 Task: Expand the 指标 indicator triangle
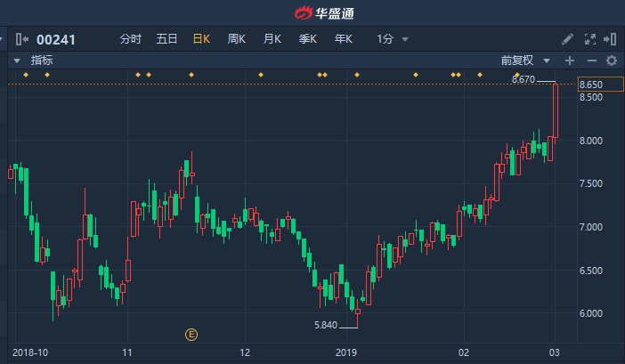point(17,61)
